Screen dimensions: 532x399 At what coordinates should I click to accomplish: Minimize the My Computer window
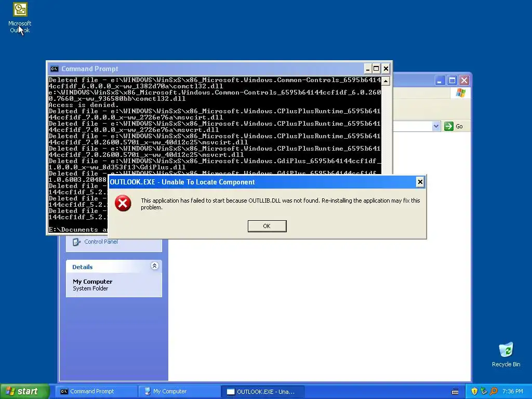tap(440, 81)
